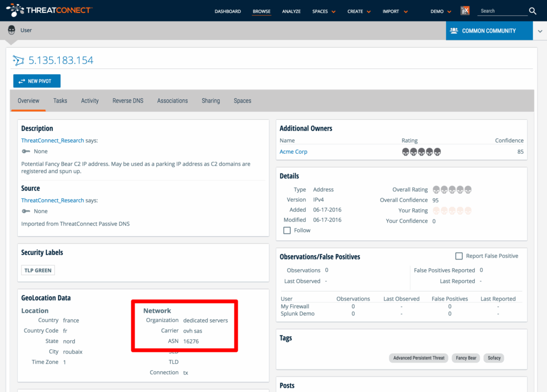
Task: Click the Common Community people icon
Action: click(x=454, y=30)
